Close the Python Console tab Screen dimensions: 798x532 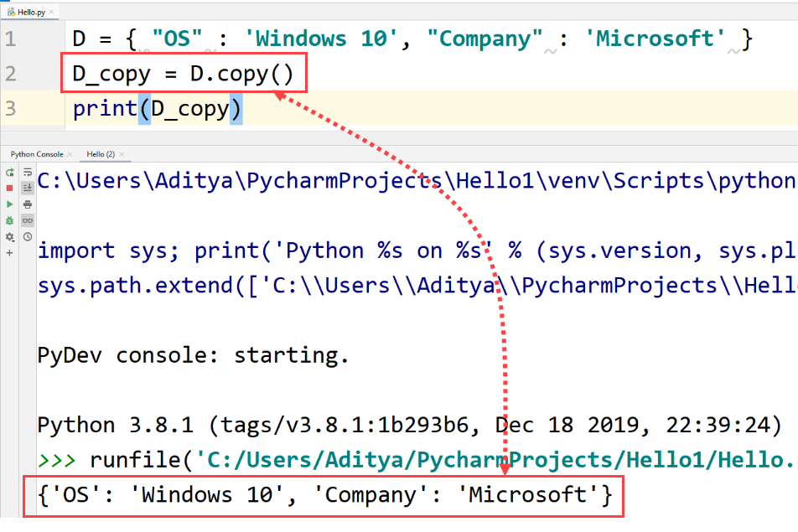coord(70,154)
